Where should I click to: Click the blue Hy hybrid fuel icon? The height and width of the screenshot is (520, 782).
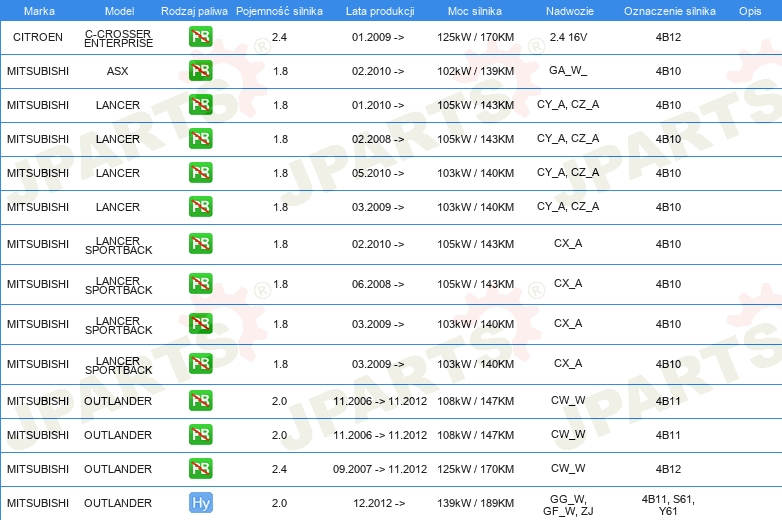[200, 503]
